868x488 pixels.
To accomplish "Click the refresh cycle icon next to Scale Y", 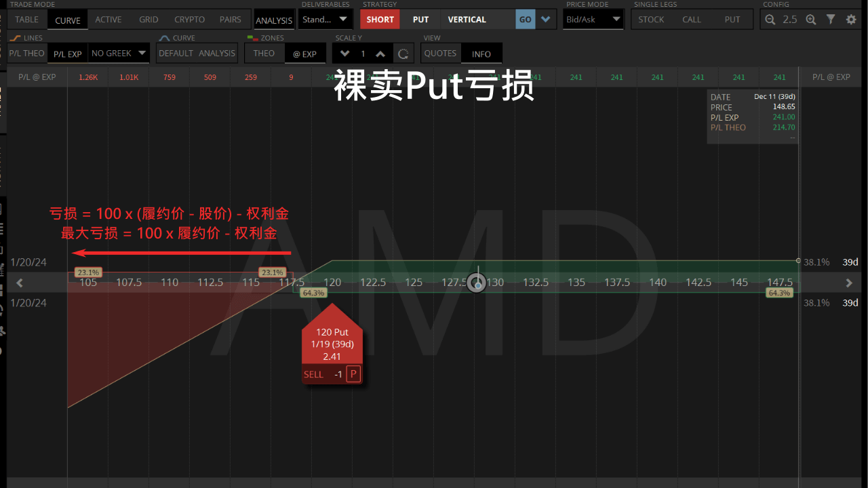I will coord(403,53).
